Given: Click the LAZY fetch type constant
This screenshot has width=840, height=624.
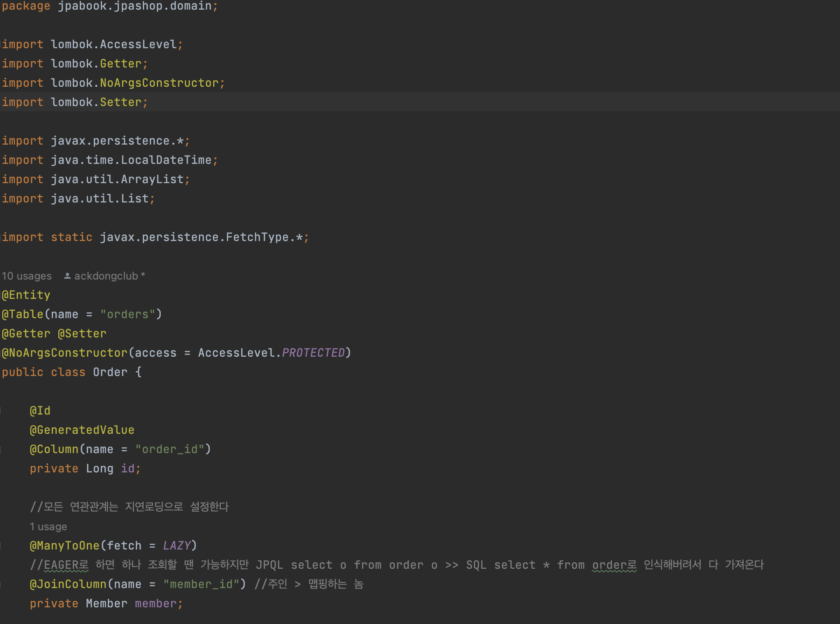Looking at the screenshot, I should coord(176,546).
